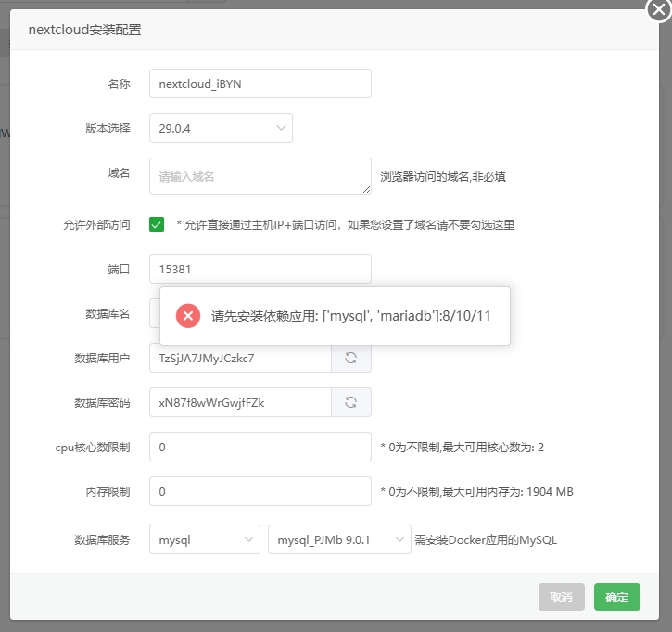Click the database password field xN87f8wWrGwjfFZk

tap(240, 402)
